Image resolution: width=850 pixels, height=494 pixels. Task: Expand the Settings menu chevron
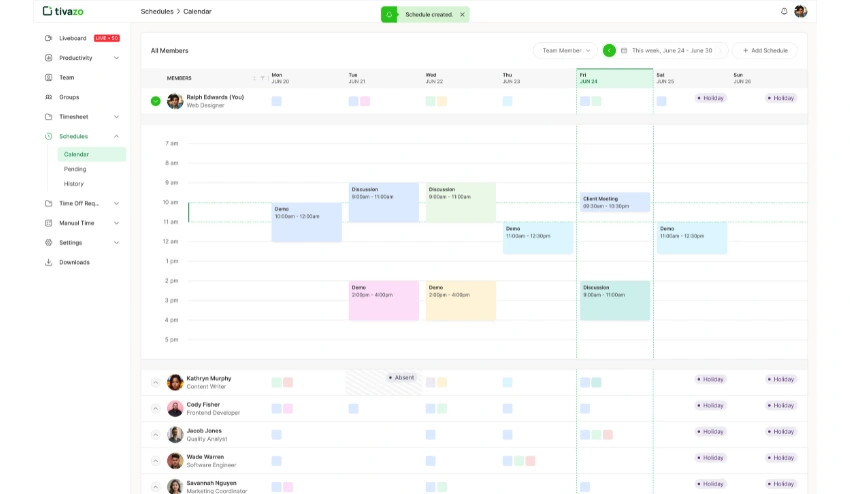pos(117,242)
